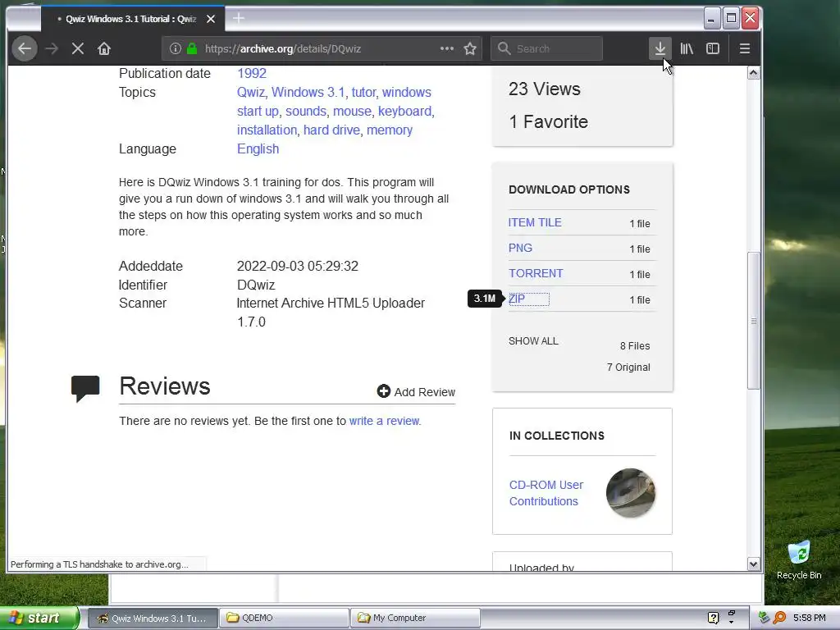Switch to QDEMO folder in taskbar
Image resolution: width=840 pixels, height=630 pixels.
coord(285,618)
